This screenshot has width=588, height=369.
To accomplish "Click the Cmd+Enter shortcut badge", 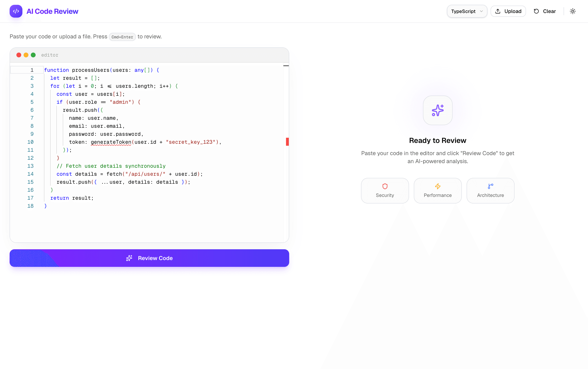I will point(122,37).
